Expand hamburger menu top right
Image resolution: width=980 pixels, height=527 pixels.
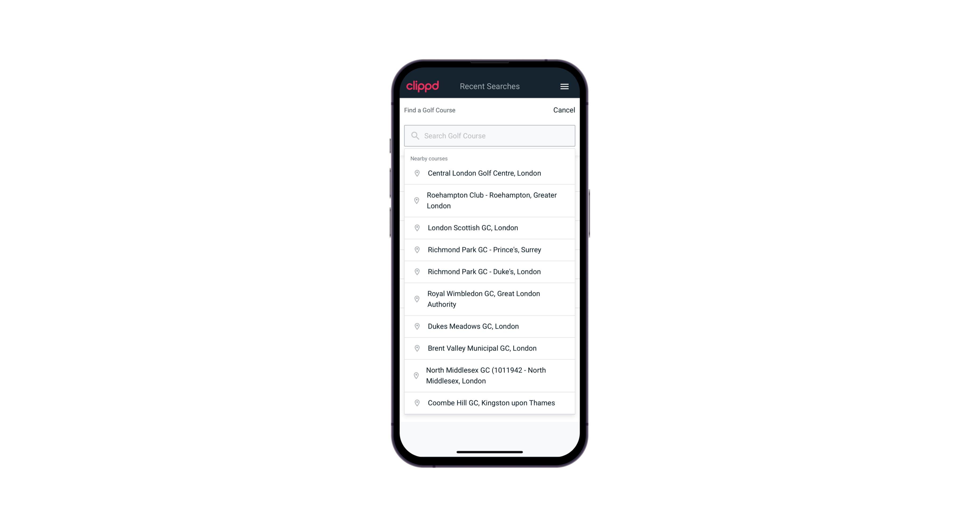[x=565, y=86]
